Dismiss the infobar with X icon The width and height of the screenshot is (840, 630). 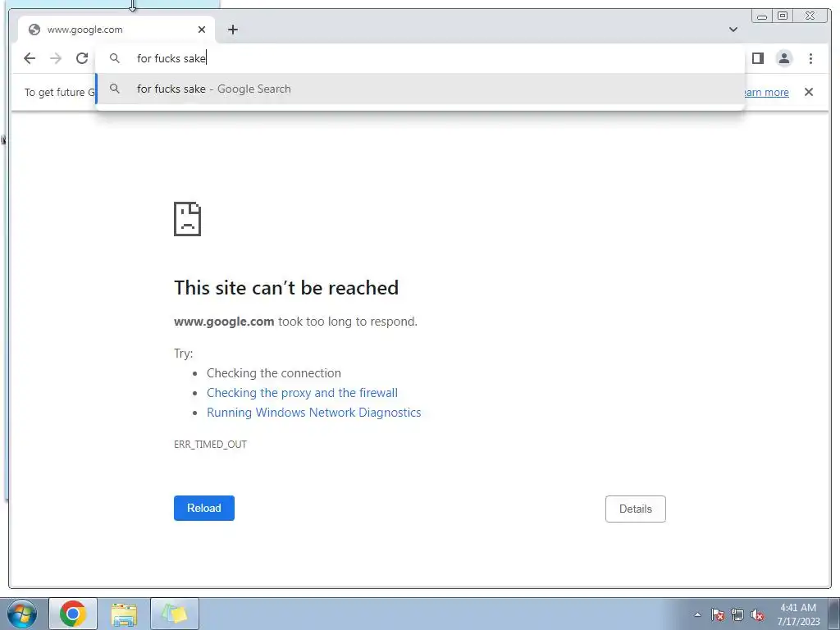click(x=809, y=92)
